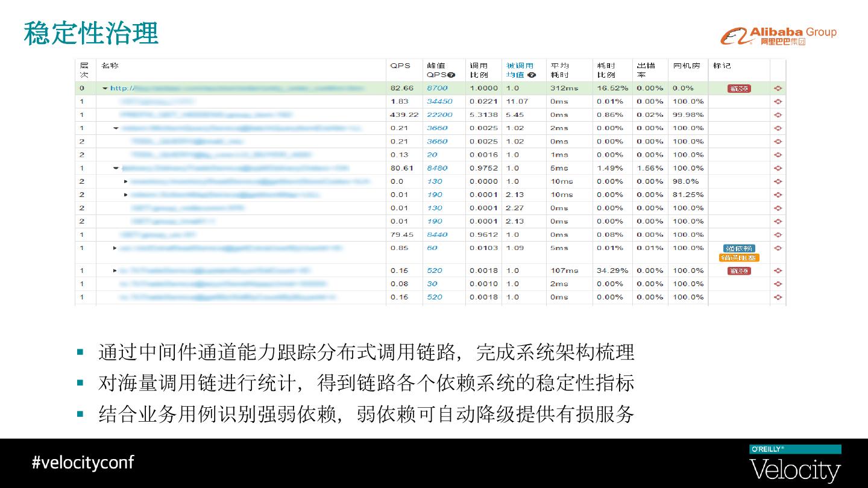Image resolution: width=868 pixels, height=488 pixels.
Task: Click help icon beside 被调用均值 header
Action: (532, 75)
